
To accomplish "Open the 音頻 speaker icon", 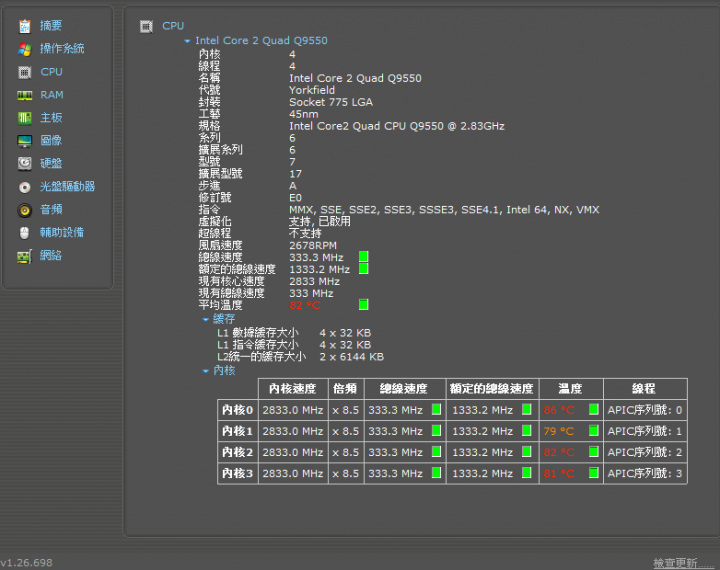I will click(x=25, y=210).
